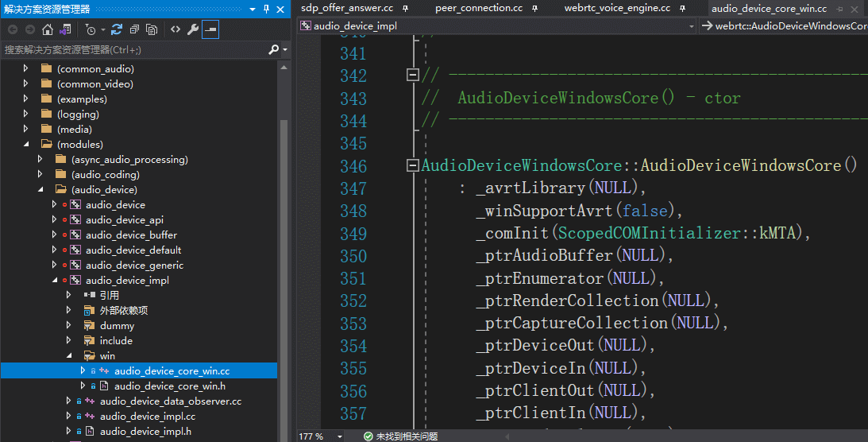
Task: Click the back arrow in Solution Explorer toolbar
Action: pyautogui.click(x=13, y=29)
